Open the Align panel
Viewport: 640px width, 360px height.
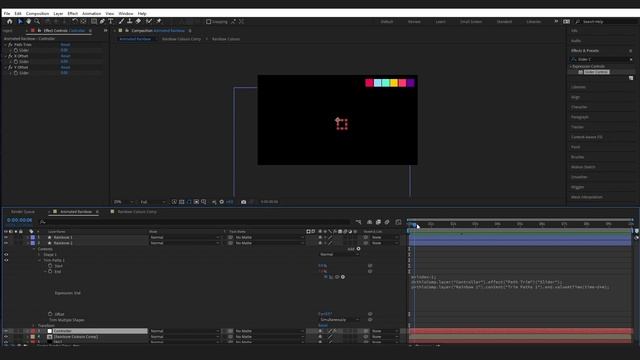click(x=576, y=97)
